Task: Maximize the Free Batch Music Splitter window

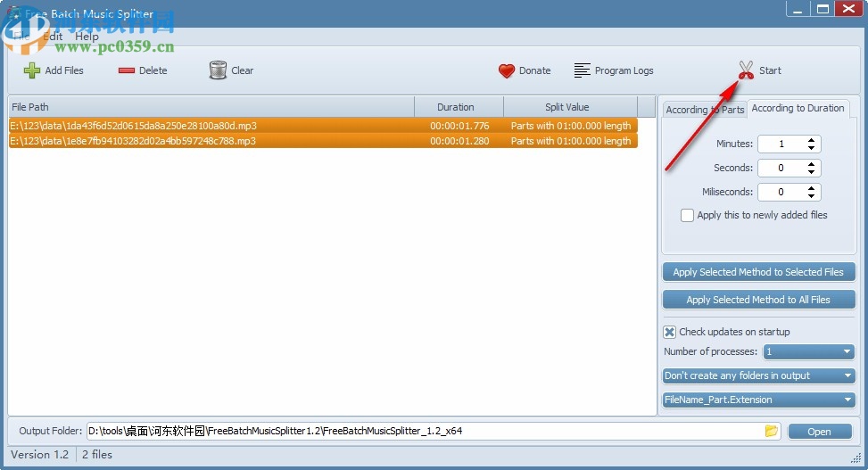Action: [x=823, y=9]
